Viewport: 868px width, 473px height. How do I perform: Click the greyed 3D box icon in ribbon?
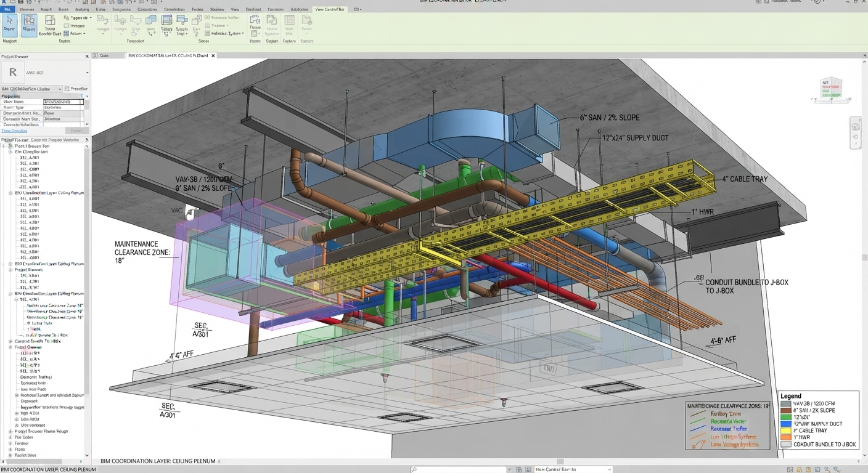[196, 21]
